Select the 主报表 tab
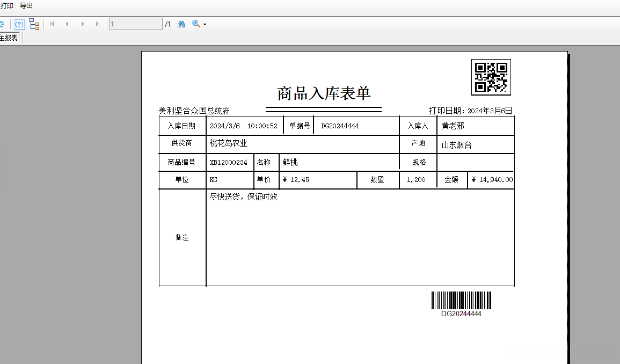This screenshot has height=364, width=620. [9, 38]
